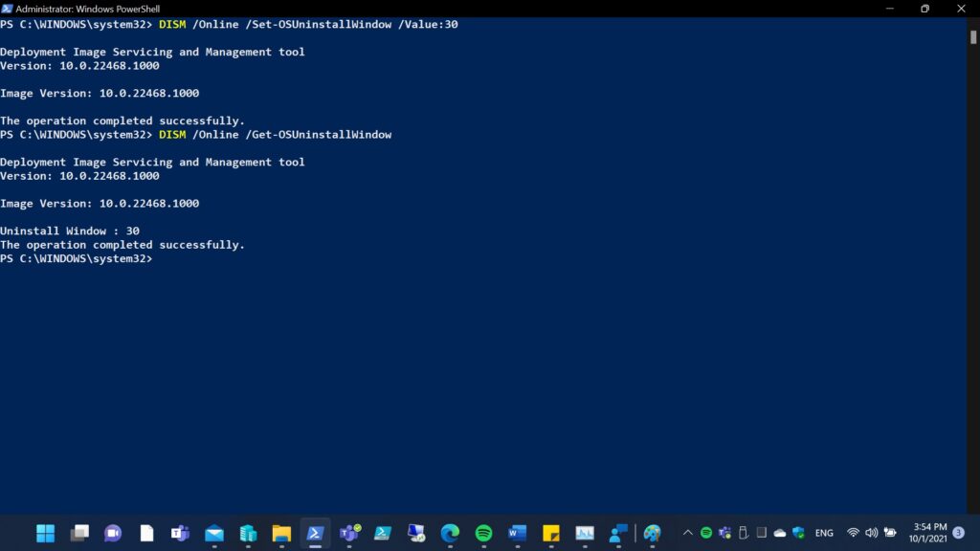980x551 pixels.
Task: Open the Paint app on taskbar
Action: point(652,533)
